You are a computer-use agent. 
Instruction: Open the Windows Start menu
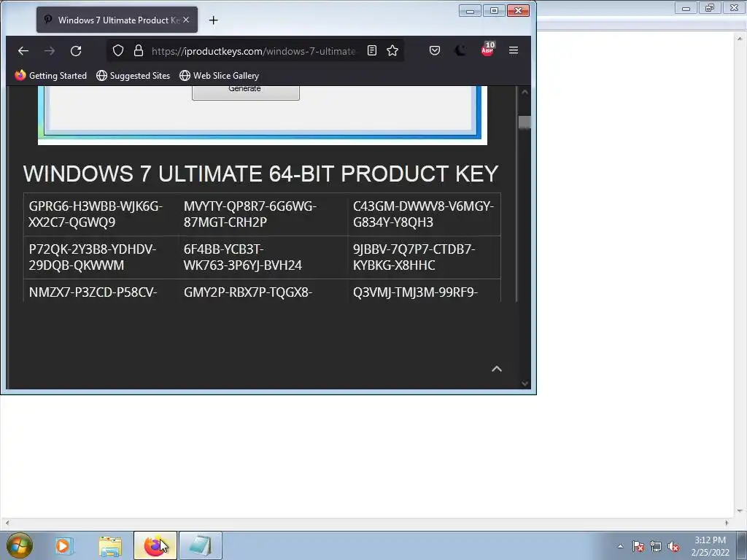coord(19,545)
